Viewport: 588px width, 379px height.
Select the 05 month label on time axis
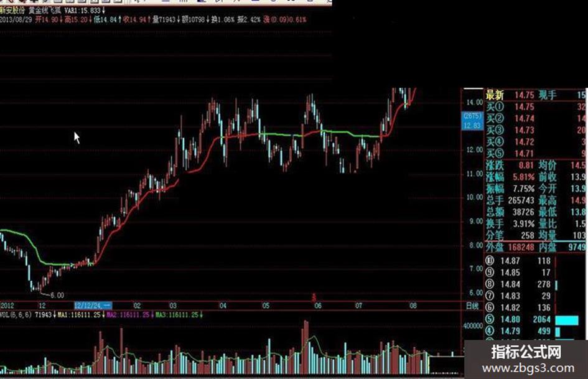[x=266, y=306]
